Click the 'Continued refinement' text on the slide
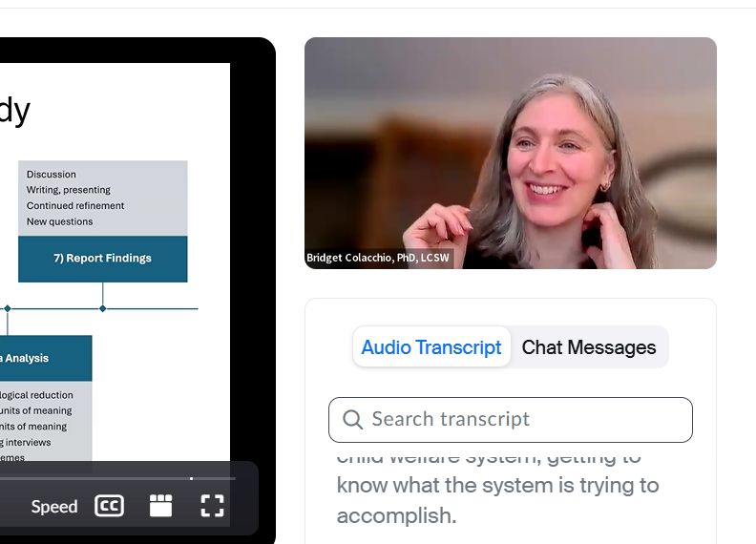Viewport: 756px width, 544px height. pyautogui.click(x=75, y=206)
